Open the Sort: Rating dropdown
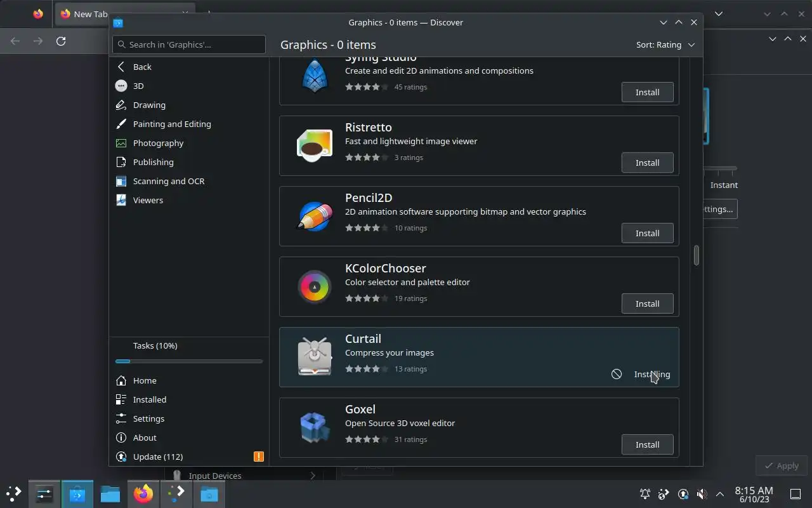 (665, 44)
